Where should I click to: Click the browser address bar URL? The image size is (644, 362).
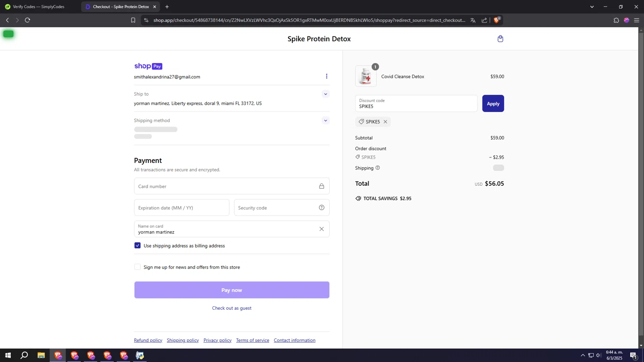(x=309, y=20)
